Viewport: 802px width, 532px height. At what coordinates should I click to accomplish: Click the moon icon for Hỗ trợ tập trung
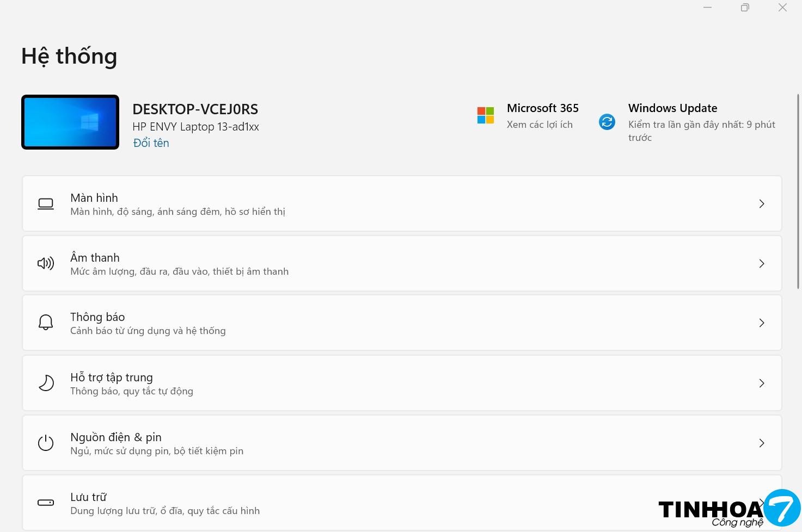[x=46, y=383]
